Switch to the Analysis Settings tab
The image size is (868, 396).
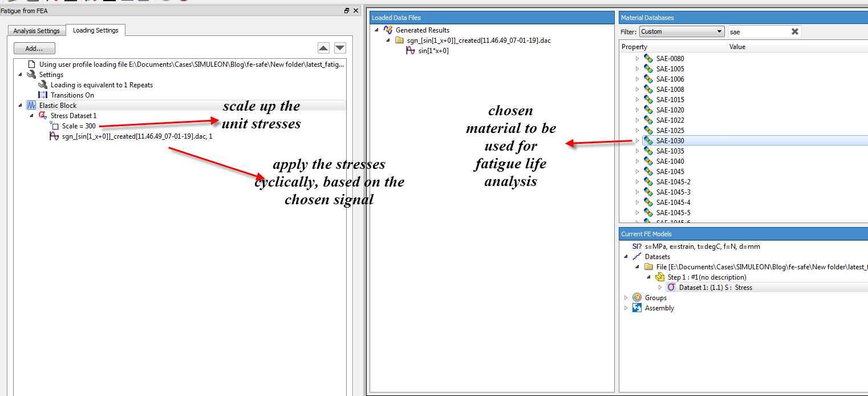pos(36,31)
